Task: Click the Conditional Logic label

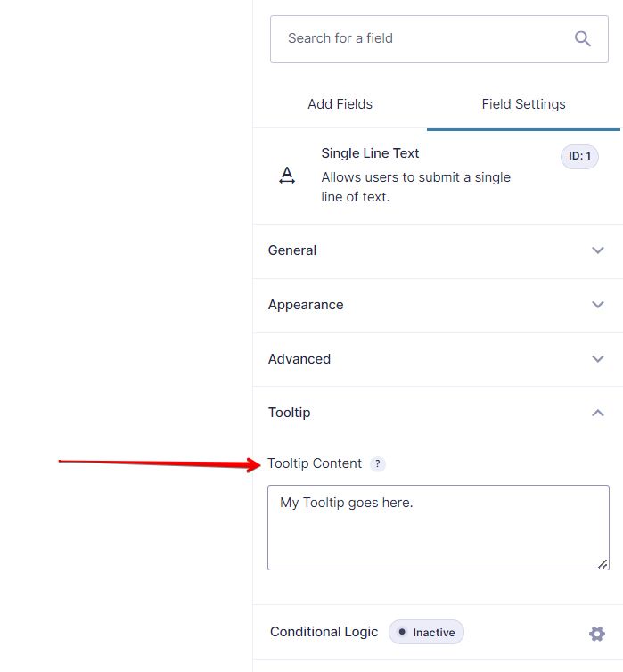Action: [x=324, y=632]
